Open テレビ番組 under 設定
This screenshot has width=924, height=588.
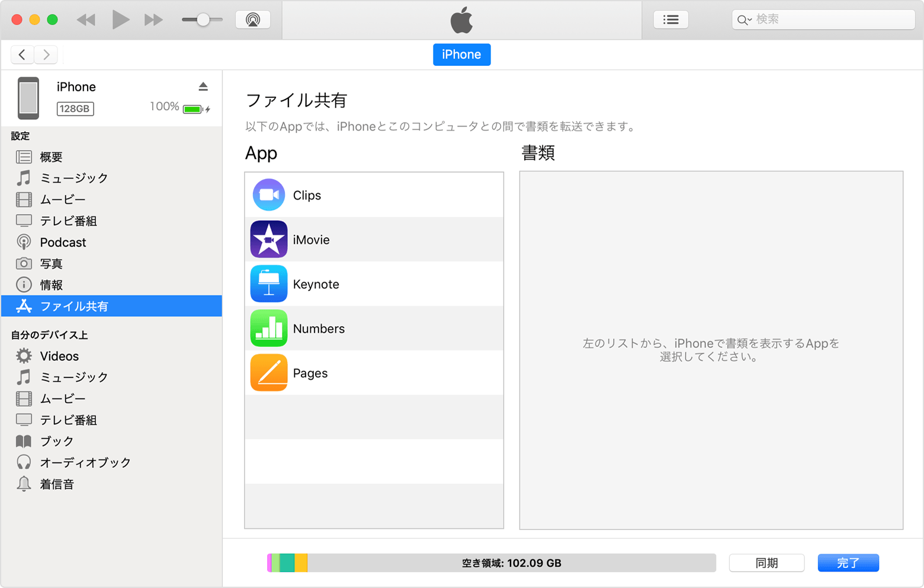(x=111, y=221)
